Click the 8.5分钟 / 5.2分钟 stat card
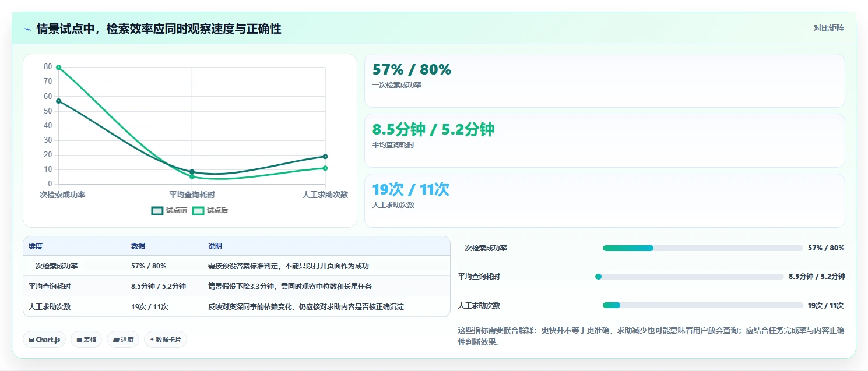Image resolution: width=868 pixels, height=371 pixels. tap(605, 140)
